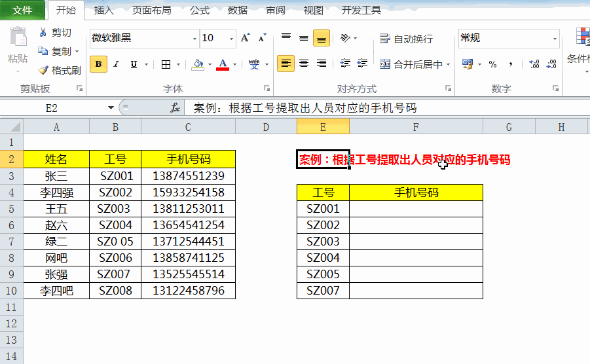The image size is (590, 364).
Task: Click the accounting number format icon
Action: pos(468,64)
